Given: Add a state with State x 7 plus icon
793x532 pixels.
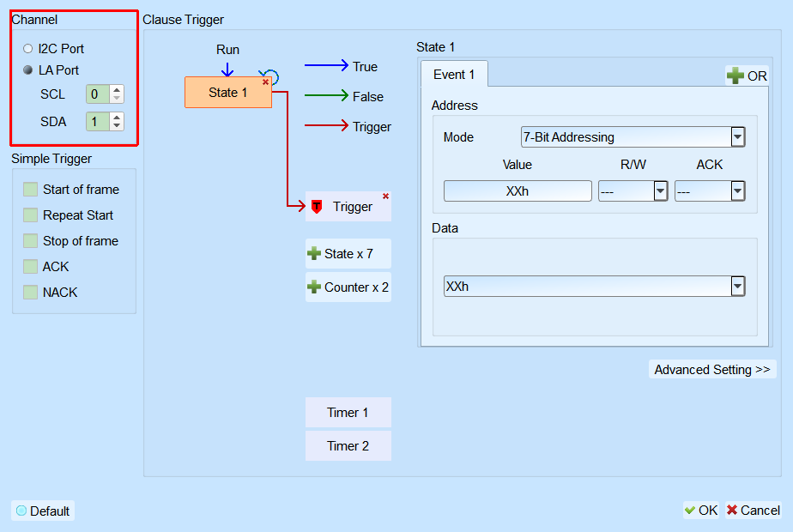Looking at the screenshot, I should click(314, 253).
